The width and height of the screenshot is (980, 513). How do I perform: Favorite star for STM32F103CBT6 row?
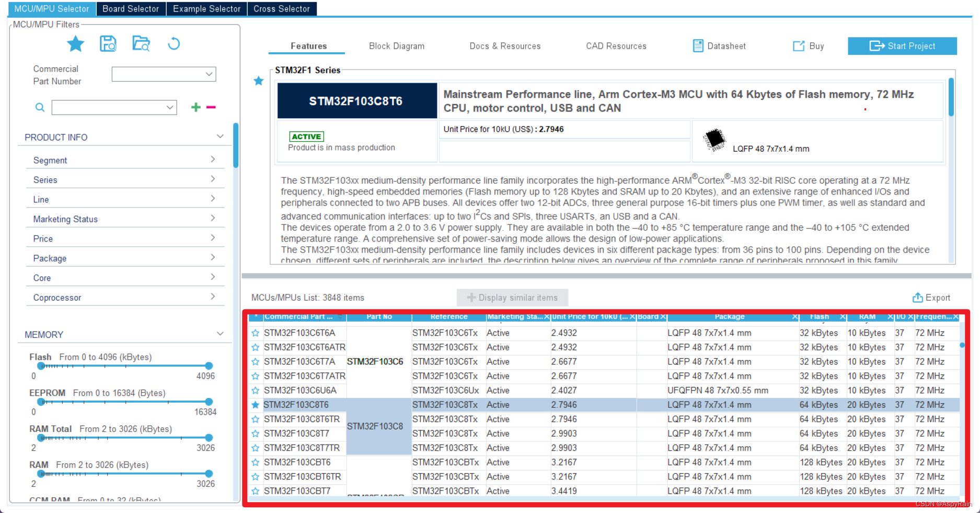coord(256,462)
